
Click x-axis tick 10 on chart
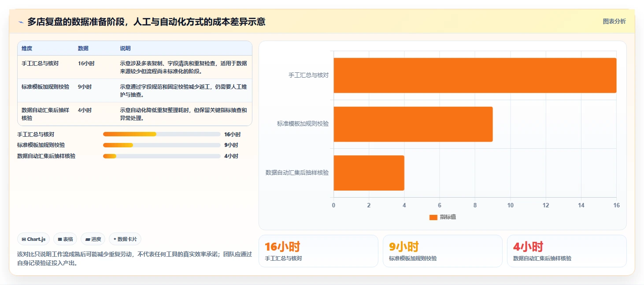pos(510,206)
